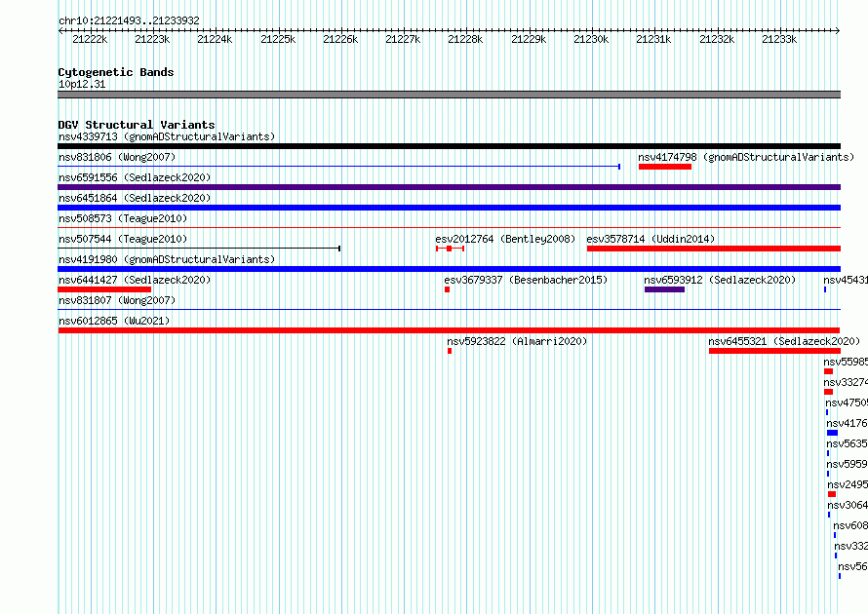Click the blue bar under nsv4176 label
The width and height of the screenshot is (868, 614).
pos(832,433)
